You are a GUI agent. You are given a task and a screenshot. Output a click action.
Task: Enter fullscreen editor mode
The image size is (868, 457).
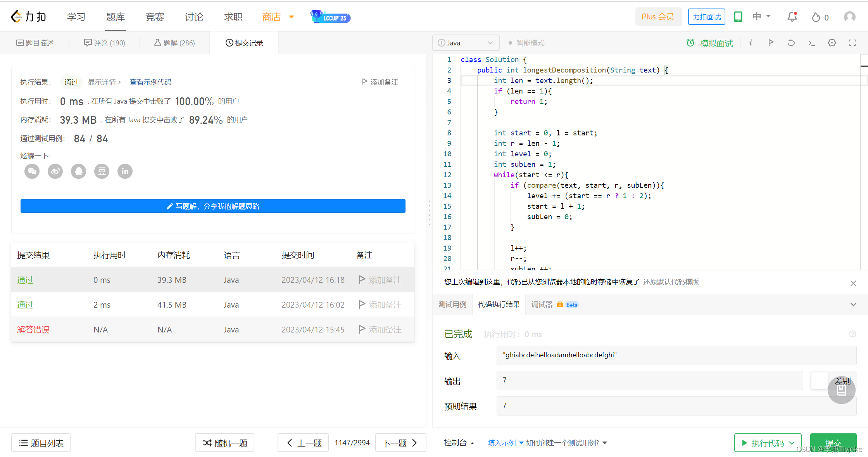(852, 43)
